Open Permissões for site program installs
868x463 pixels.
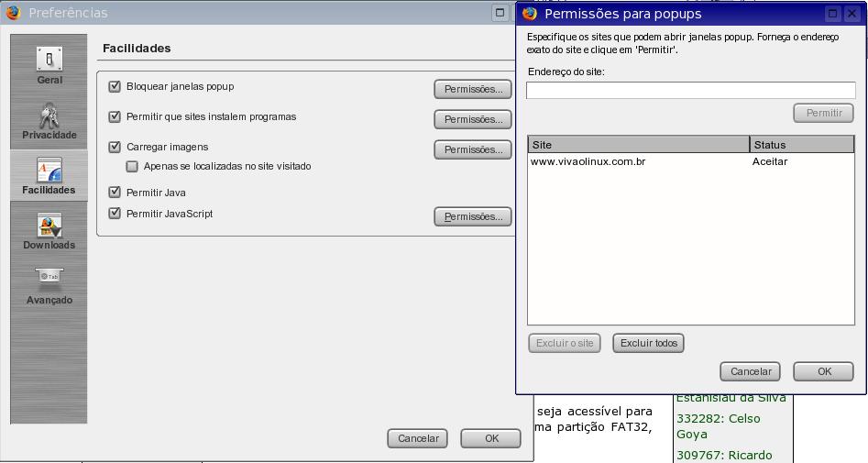click(x=473, y=119)
